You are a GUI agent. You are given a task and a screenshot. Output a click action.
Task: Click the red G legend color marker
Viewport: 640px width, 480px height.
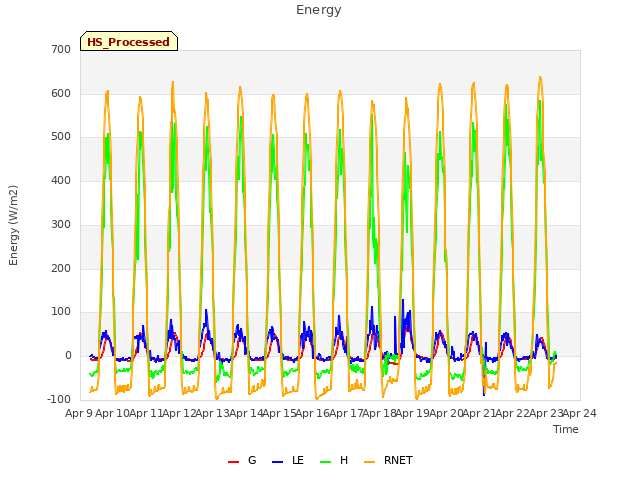[x=233, y=462]
